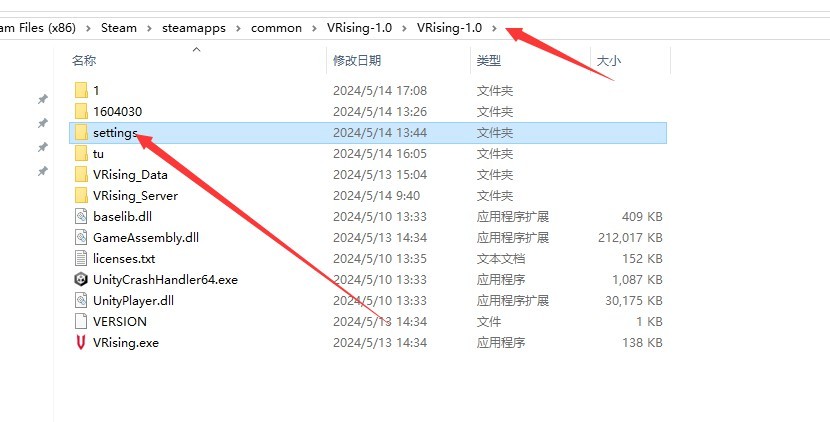This screenshot has width=830, height=422.
Task: Sort files by the 名称 column header
Action: [85, 61]
